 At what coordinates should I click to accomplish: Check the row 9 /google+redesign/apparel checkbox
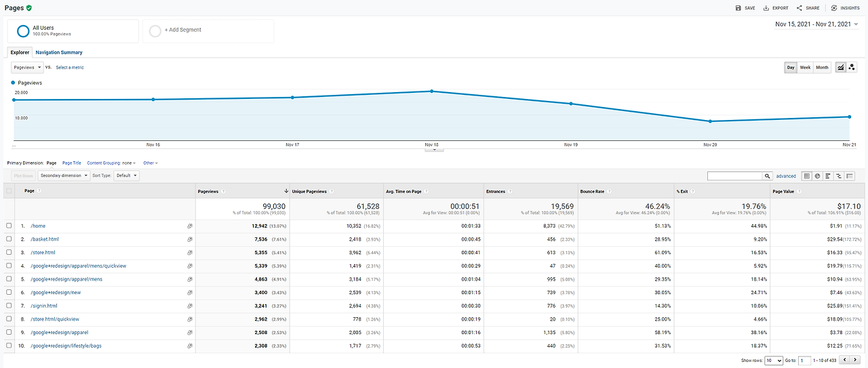click(9, 332)
